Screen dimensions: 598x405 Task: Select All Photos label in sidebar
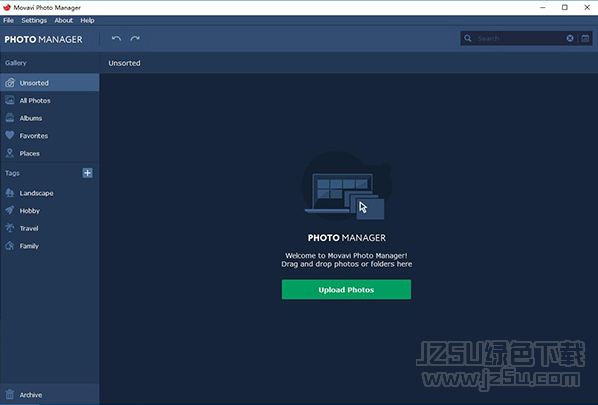[x=35, y=101]
